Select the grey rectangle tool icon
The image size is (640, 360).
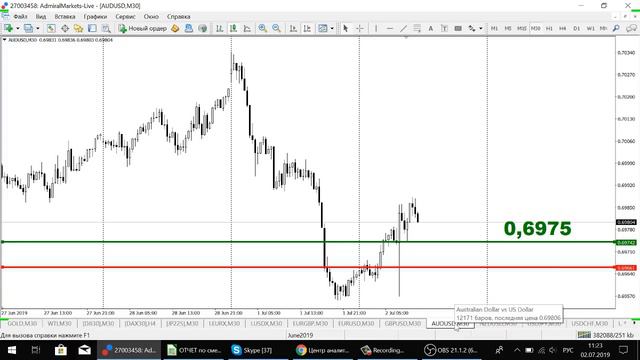click(x=458, y=28)
